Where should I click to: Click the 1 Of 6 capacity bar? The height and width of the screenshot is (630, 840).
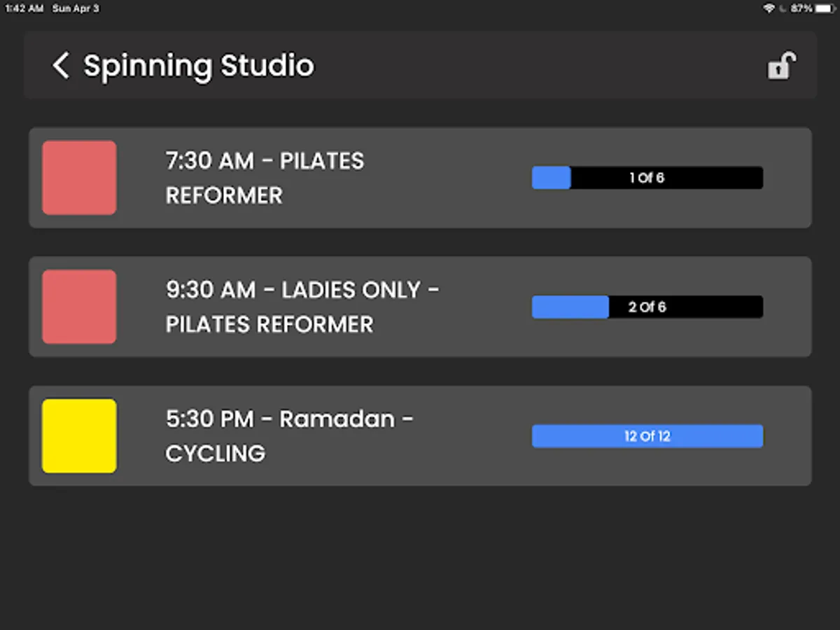coord(647,178)
